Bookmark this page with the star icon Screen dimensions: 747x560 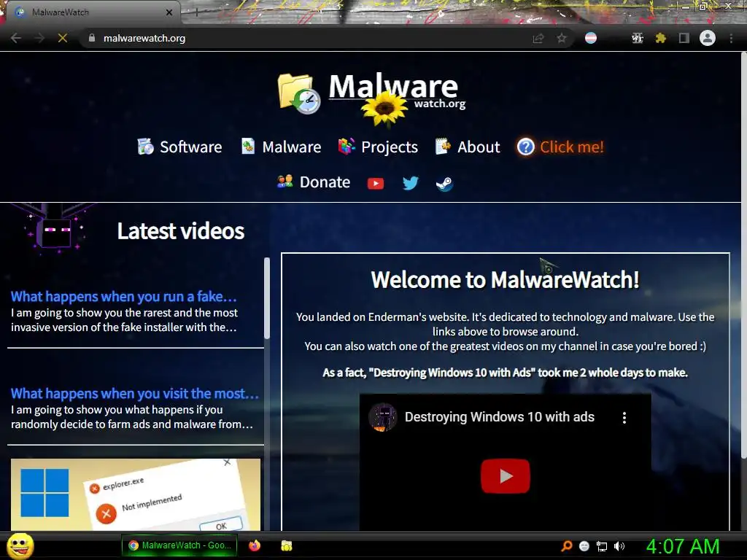pos(562,38)
